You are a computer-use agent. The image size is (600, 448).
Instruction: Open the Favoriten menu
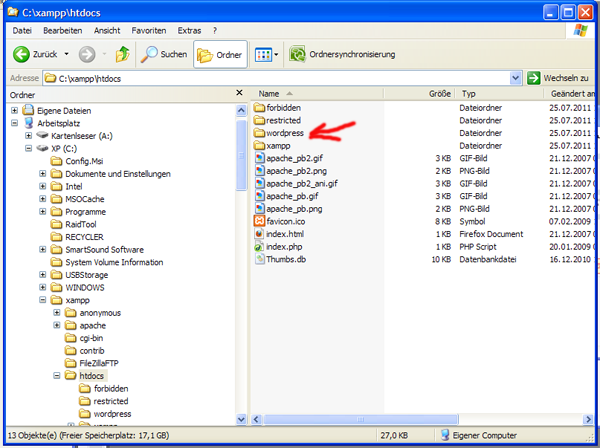point(149,31)
